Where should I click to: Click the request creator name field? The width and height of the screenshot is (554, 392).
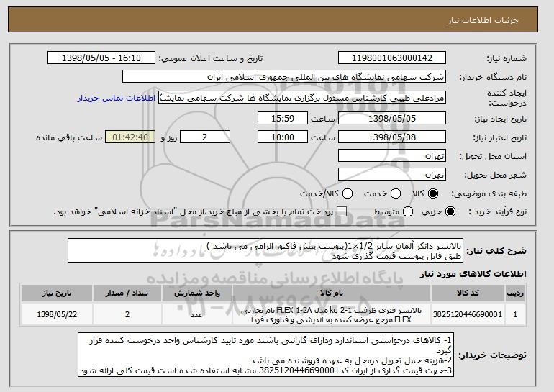[302, 98]
